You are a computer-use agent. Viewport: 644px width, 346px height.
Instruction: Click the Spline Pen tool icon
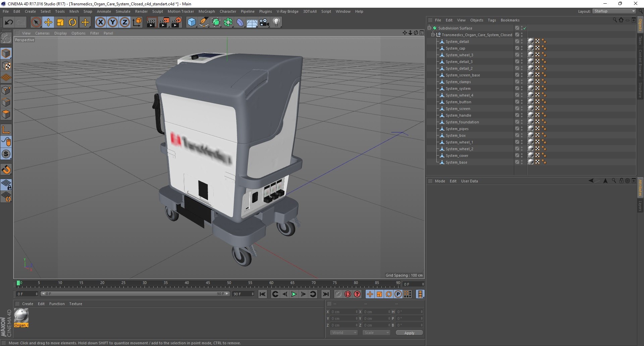click(204, 22)
